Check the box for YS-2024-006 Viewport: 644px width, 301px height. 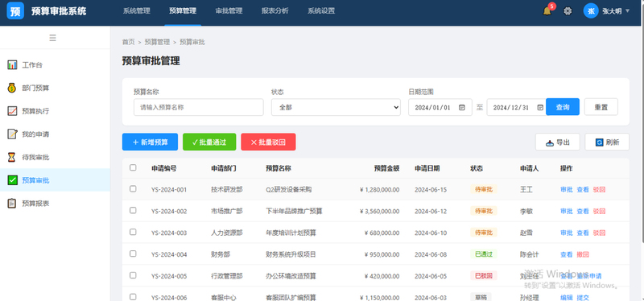pos(133,296)
